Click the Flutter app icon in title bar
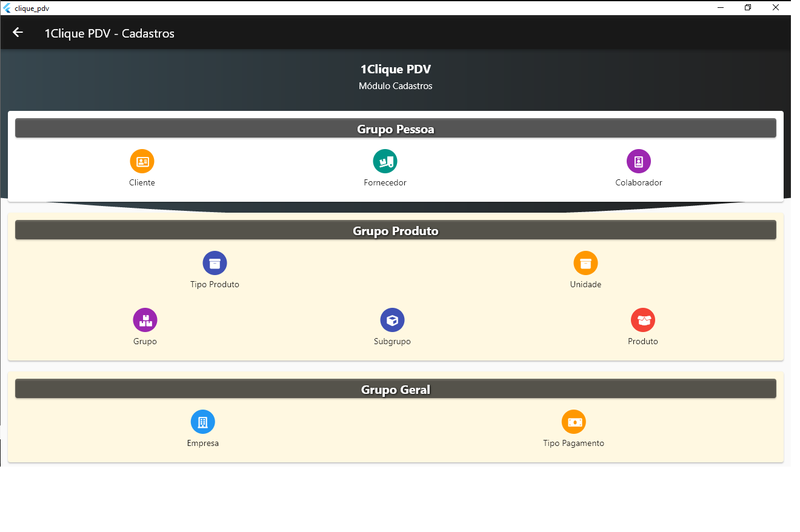Image resolution: width=800 pixels, height=532 pixels. click(7, 8)
